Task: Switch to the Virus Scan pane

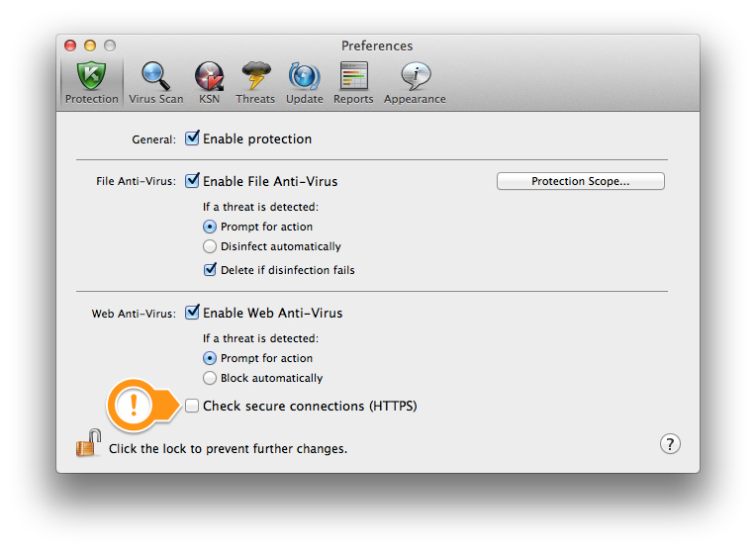Action: point(156,82)
